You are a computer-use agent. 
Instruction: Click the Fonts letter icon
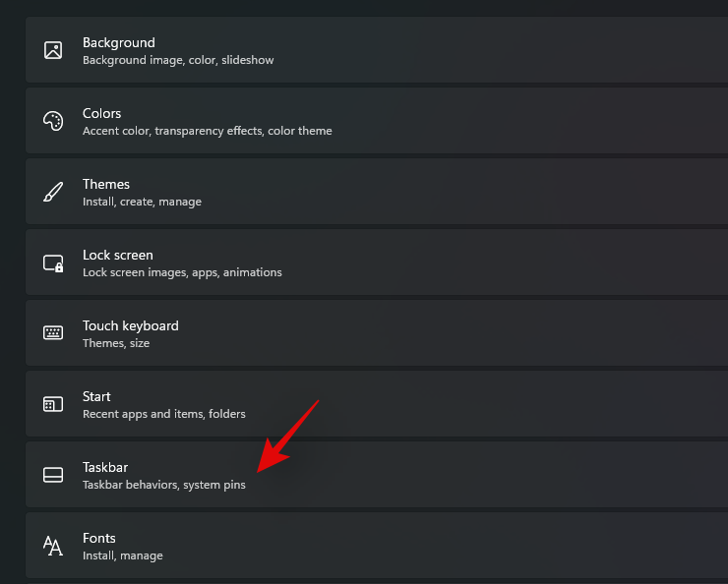pos(53,546)
